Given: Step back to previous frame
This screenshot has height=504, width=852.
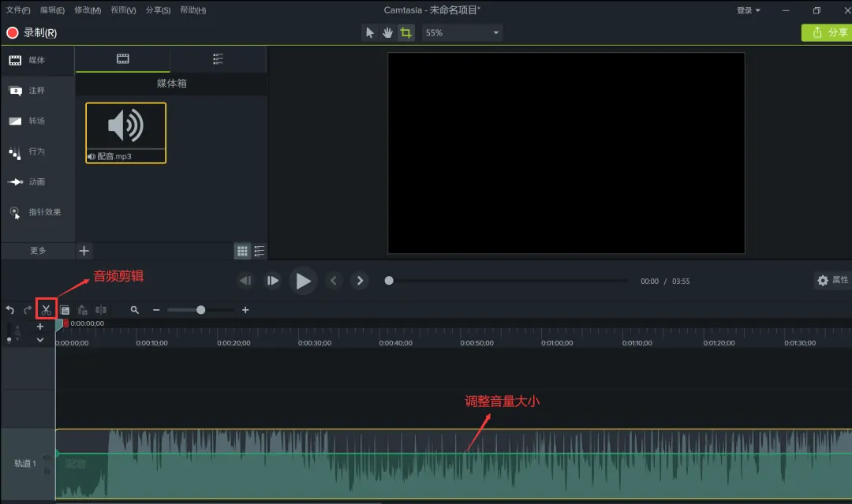Looking at the screenshot, I should coord(245,280).
